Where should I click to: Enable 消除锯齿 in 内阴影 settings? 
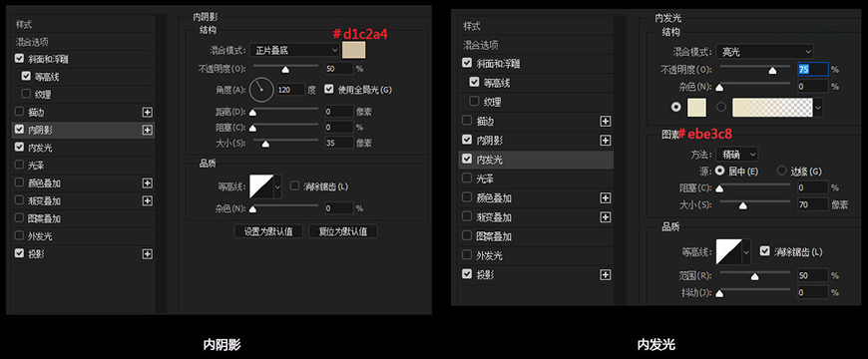294,185
